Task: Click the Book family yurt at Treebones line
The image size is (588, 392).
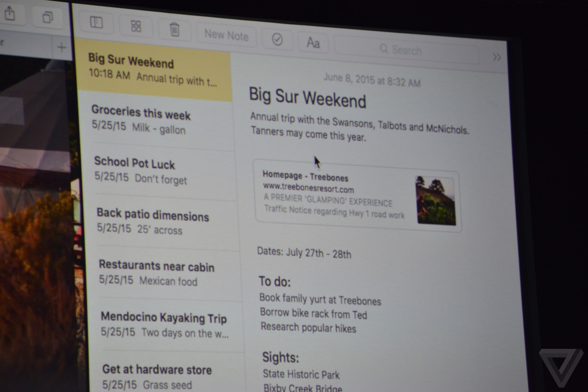Action: coord(320,299)
